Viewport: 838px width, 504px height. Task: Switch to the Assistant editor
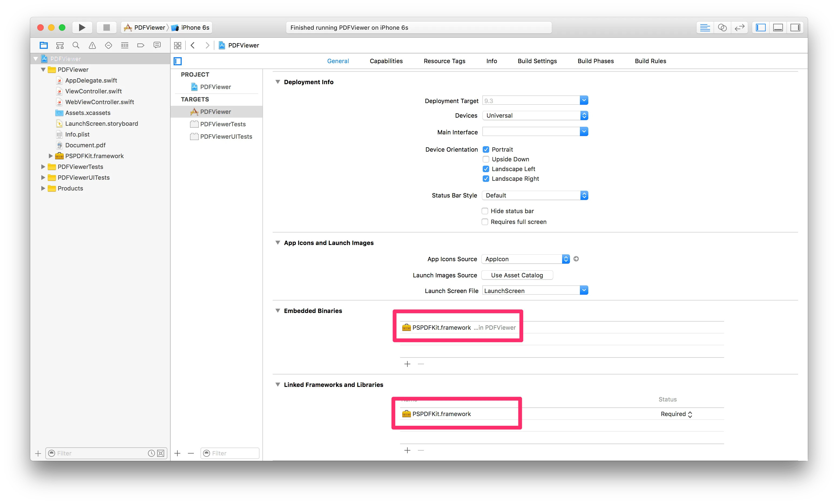click(x=723, y=28)
